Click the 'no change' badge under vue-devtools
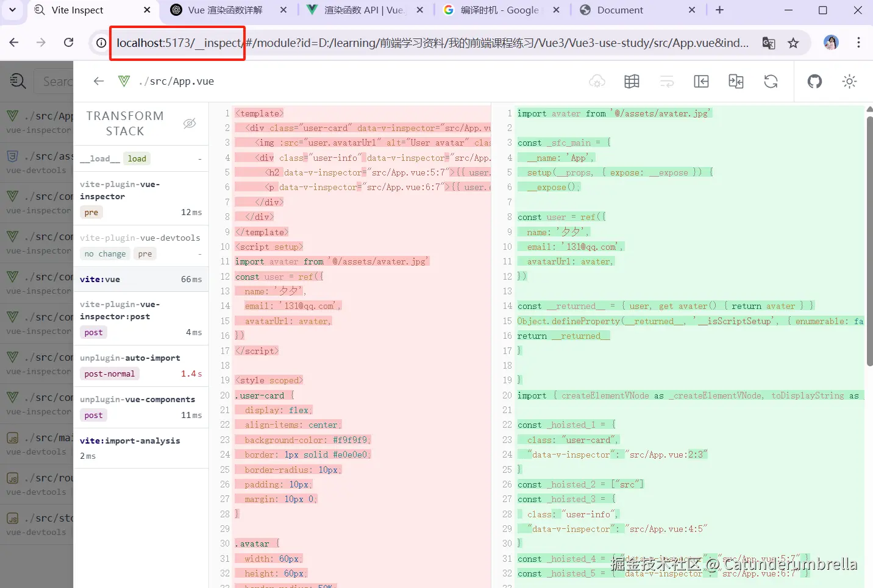The width and height of the screenshot is (873, 588). point(105,254)
